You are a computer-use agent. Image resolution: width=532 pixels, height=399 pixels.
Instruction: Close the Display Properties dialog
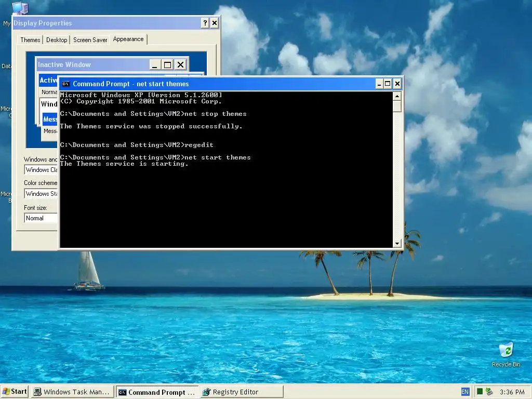(215, 23)
